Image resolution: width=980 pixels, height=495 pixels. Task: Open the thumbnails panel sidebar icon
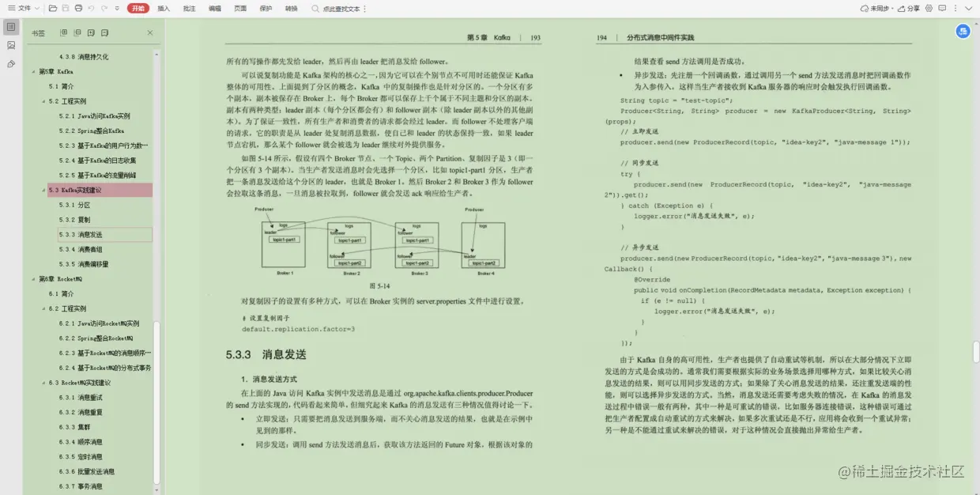click(x=11, y=45)
